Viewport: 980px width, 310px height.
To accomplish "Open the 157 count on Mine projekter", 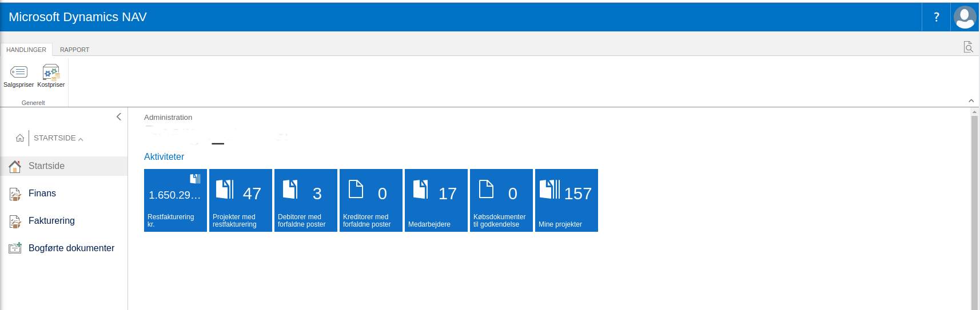I will (x=578, y=194).
